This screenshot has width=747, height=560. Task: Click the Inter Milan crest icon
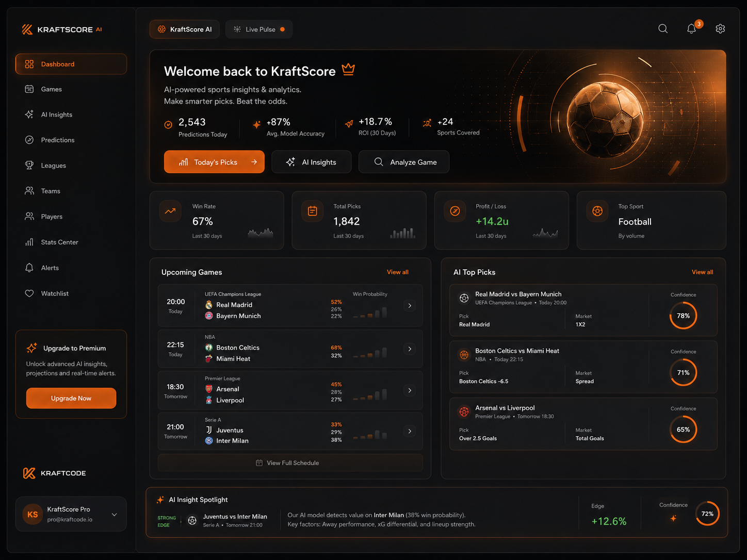[209, 440]
